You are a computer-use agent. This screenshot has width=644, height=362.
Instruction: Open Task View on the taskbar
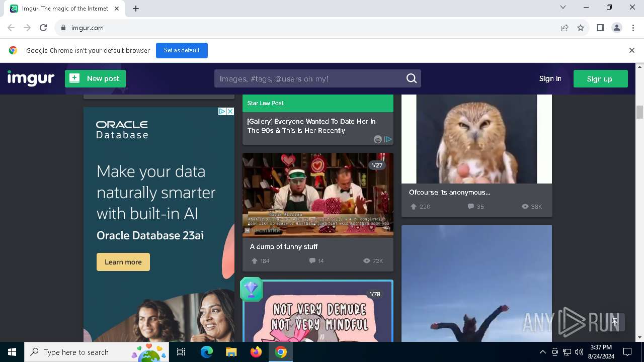pos(181,352)
